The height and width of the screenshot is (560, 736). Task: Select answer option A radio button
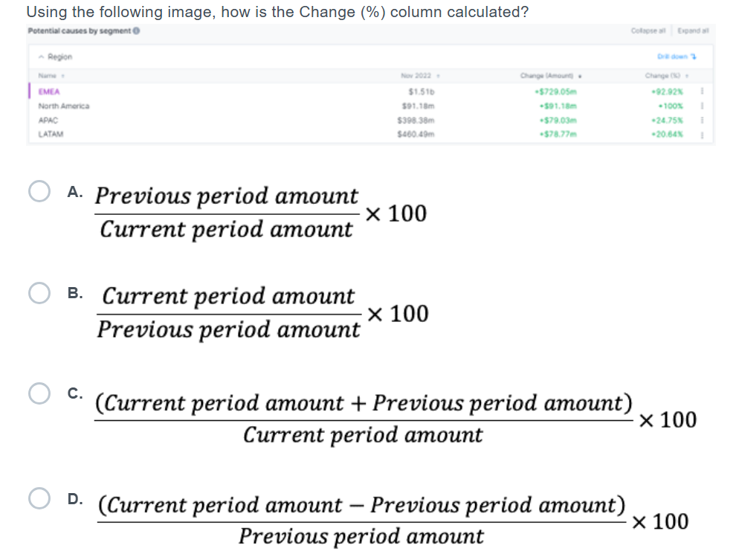click(x=38, y=192)
